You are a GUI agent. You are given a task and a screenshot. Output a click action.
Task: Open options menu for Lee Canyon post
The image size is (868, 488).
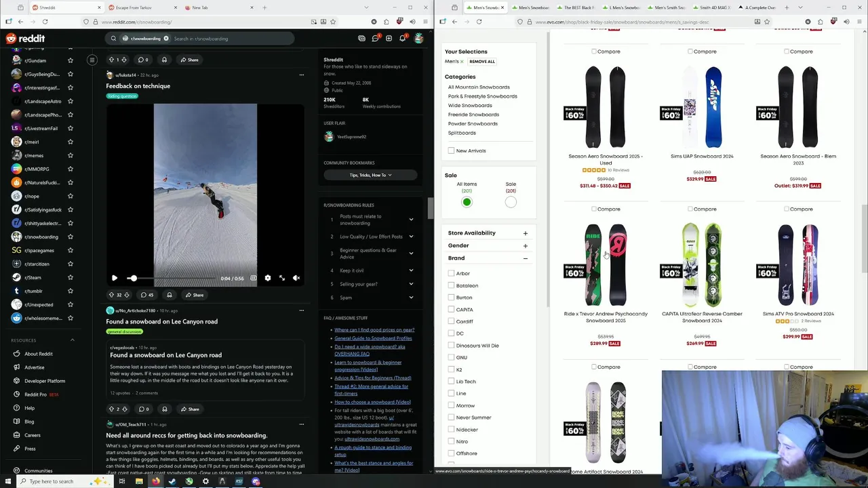(x=302, y=310)
